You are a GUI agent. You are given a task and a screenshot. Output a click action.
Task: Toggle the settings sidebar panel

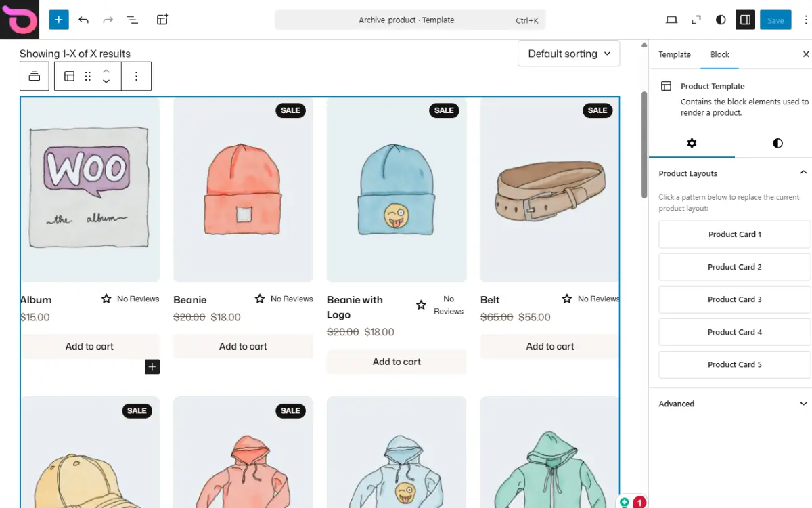coord(745,20)
